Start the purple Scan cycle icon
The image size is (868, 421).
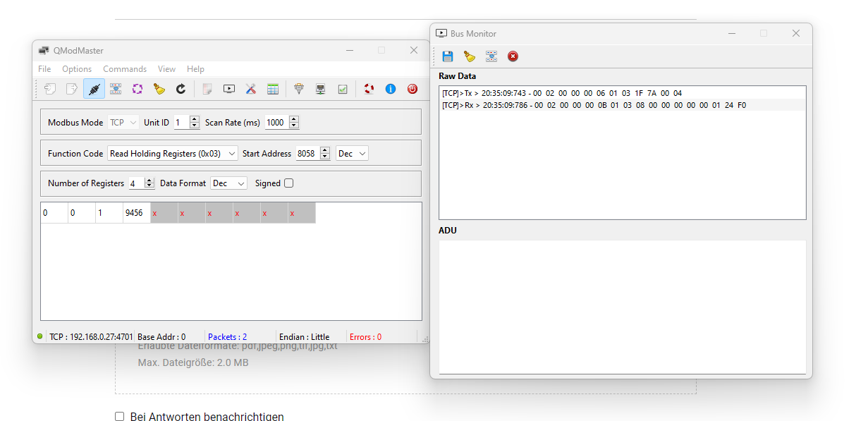coord(137,89)
